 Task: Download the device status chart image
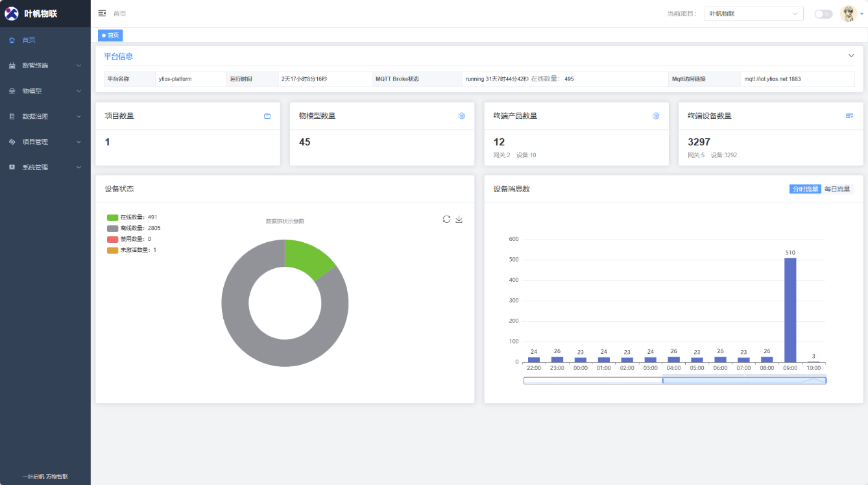pos(459,219)
